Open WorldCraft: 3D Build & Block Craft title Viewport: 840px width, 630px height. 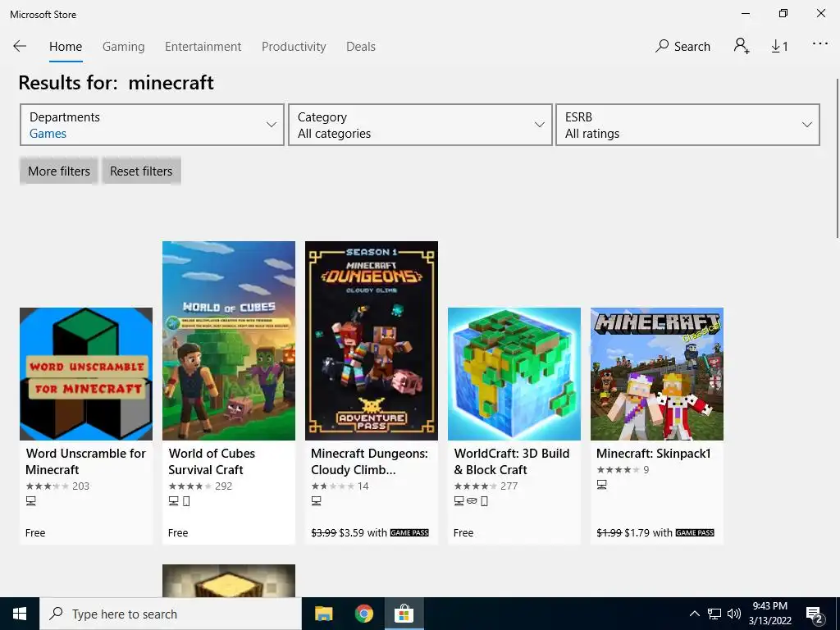(512, 461)
